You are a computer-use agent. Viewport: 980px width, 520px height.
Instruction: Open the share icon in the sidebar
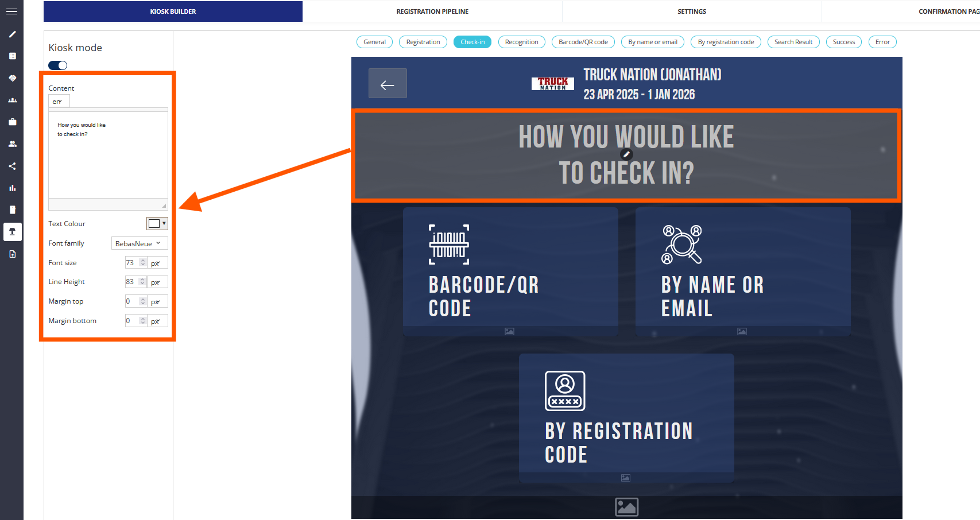click(12, 166)
